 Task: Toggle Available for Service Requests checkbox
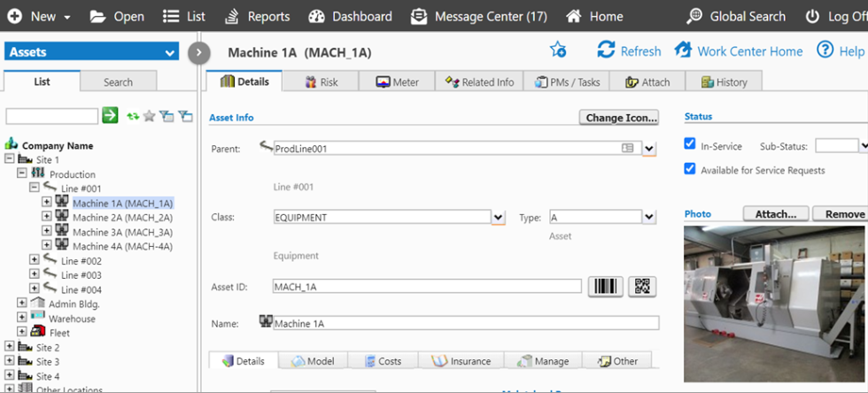coord(690,169)
